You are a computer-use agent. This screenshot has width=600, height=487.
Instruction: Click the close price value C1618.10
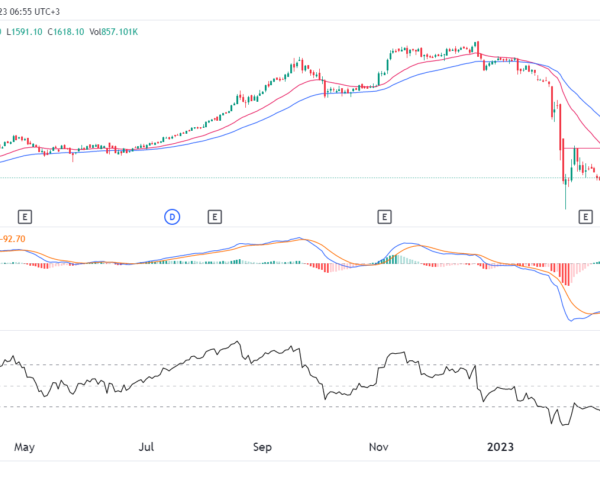pos(66,32)
